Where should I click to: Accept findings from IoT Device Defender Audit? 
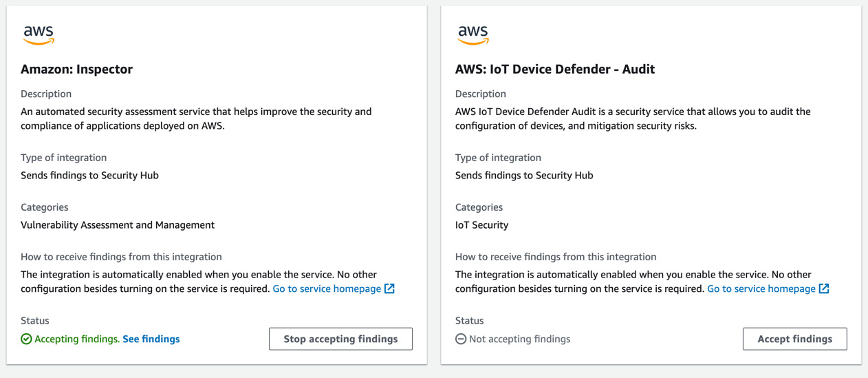coord(794,339)
